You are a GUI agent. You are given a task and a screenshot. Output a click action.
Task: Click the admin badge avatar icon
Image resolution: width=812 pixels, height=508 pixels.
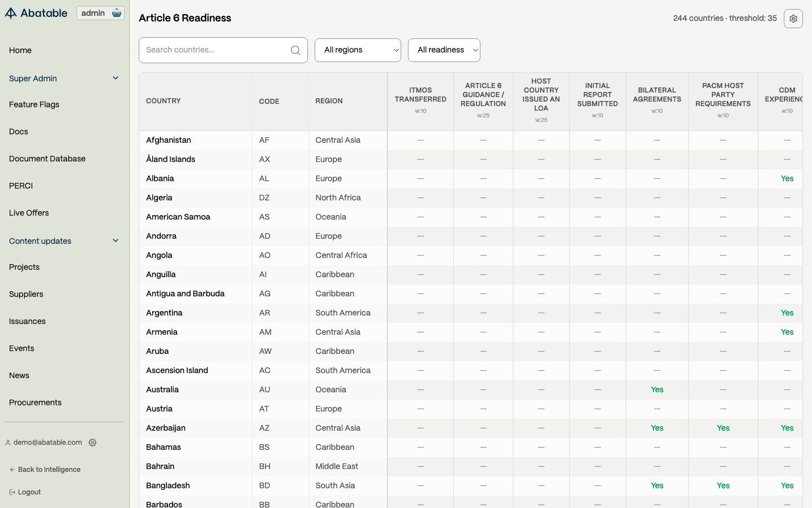coord(117,13)
